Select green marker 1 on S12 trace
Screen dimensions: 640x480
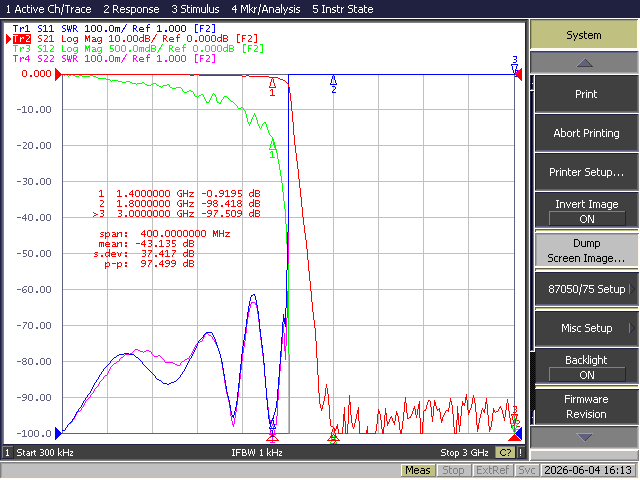272,146
